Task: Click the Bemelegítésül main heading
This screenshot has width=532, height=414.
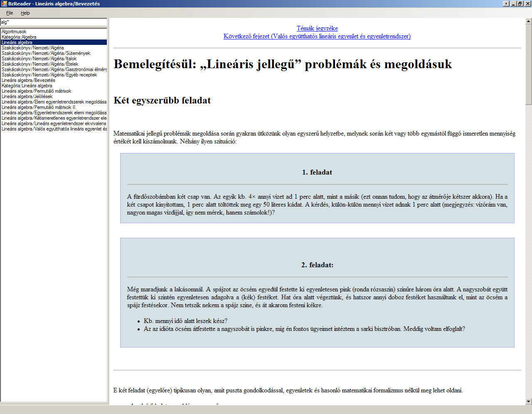Action: coord(283,64)
